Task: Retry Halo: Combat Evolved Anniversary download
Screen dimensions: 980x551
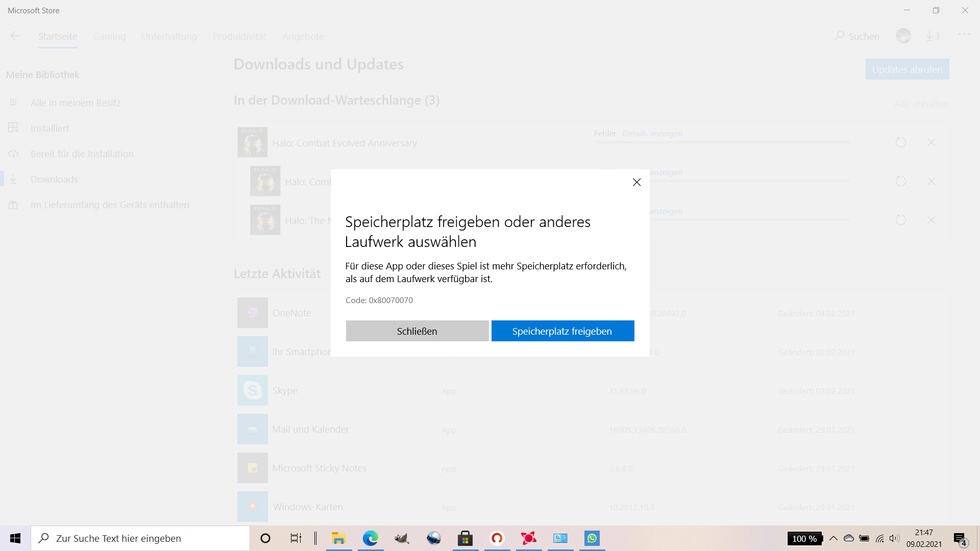Action: 900,143
